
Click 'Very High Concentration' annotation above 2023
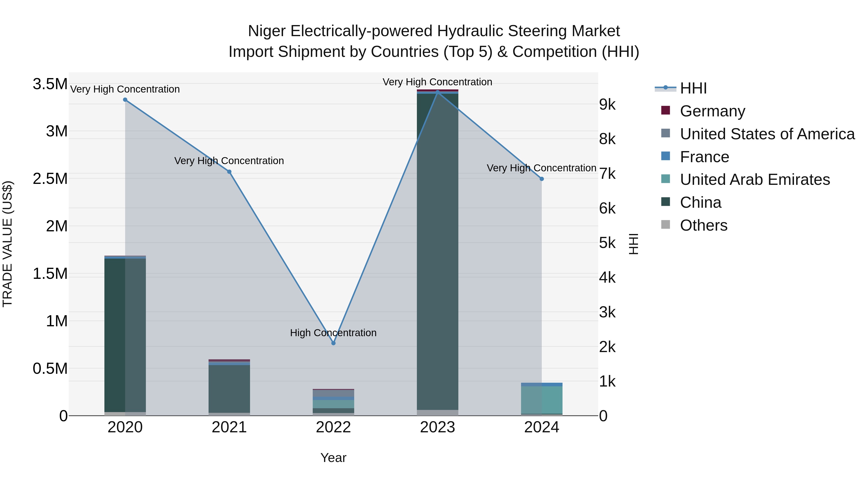pyautogui.click(x=437, y=82)
